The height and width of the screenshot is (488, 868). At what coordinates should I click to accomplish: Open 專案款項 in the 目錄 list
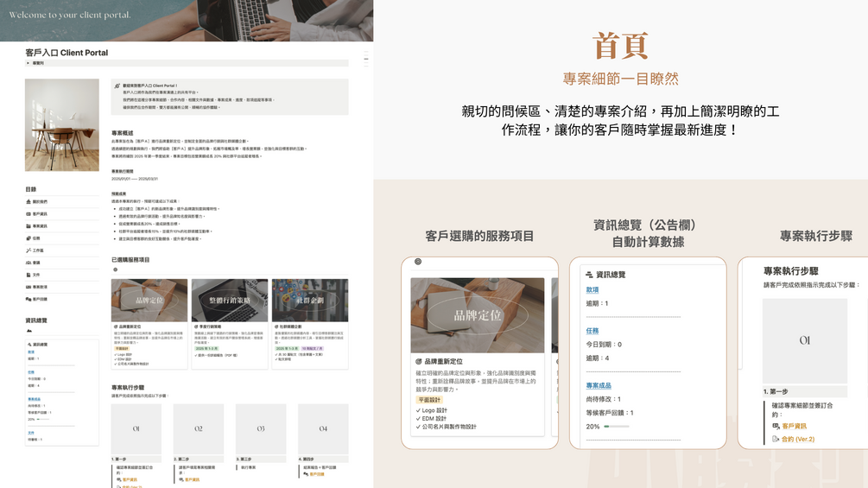[x=36, y=287]
